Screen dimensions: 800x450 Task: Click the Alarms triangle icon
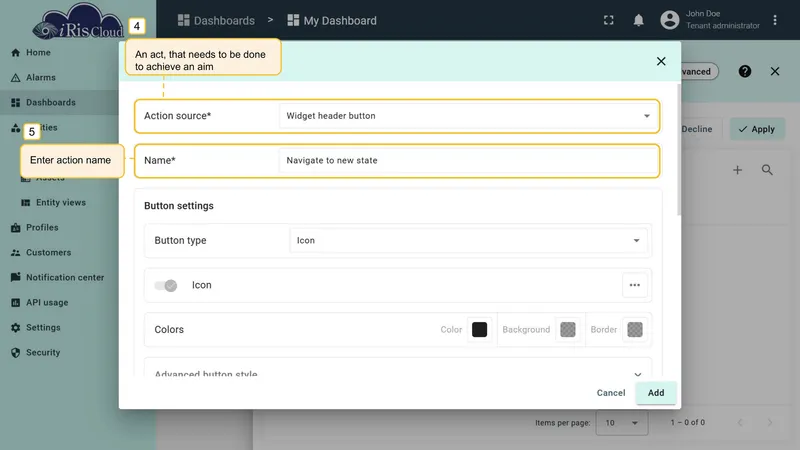click(x=15, y=78)
